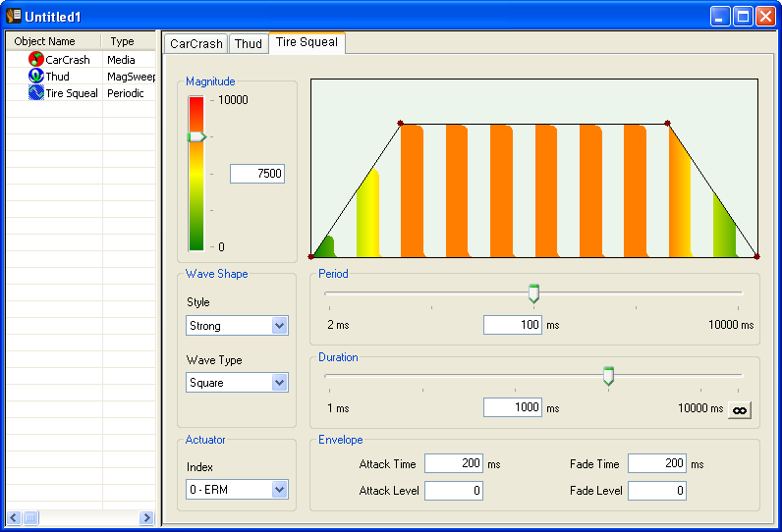Viewport: 782px width, 532px height.
Task: Click the Duration value field 1000
Action: tap(513, 407)
